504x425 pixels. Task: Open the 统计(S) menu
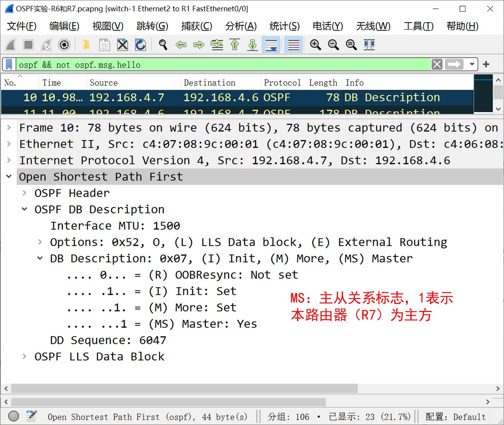(x=284, y=26)
